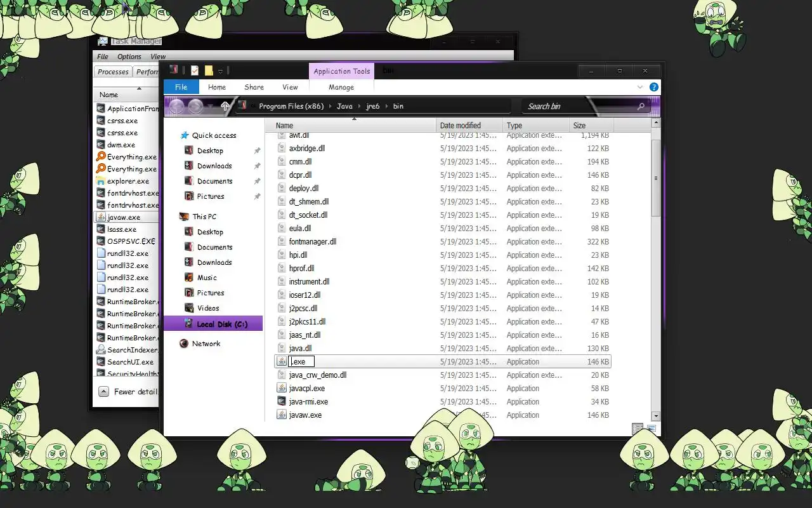Click the search magnifier icon
812x508 pixels.
(641, 106)
